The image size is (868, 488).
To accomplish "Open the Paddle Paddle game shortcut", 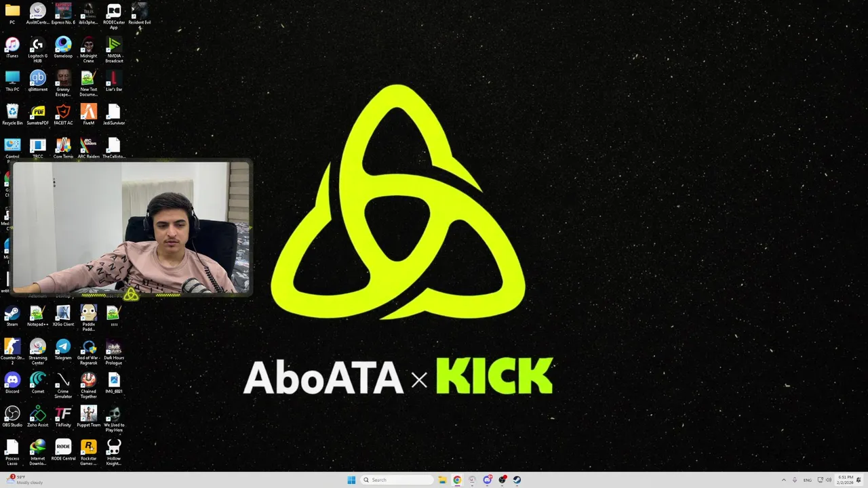I will click(x=89, y=318).
